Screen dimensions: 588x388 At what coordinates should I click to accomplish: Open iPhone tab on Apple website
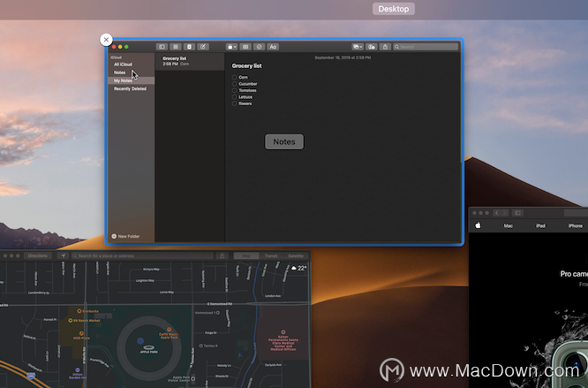click(576, 226)
